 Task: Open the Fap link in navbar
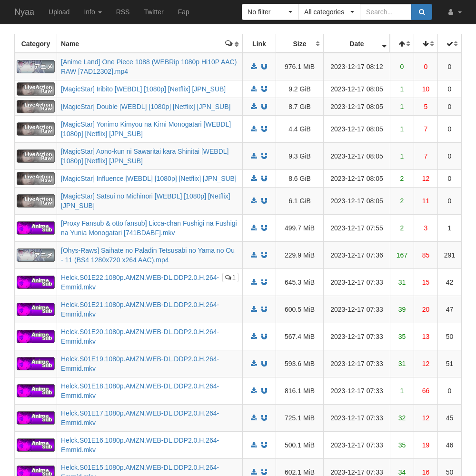[x=183, y=12]
